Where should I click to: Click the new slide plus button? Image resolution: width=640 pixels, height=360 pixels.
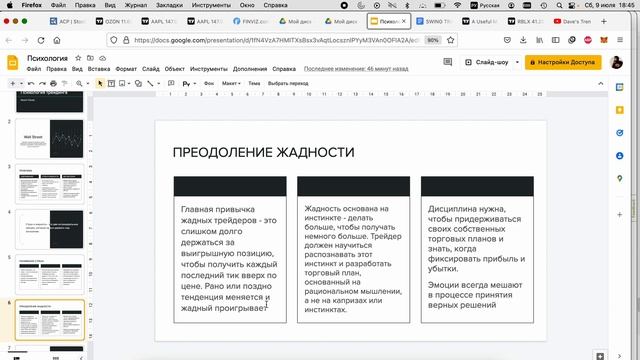coord(13,83)
